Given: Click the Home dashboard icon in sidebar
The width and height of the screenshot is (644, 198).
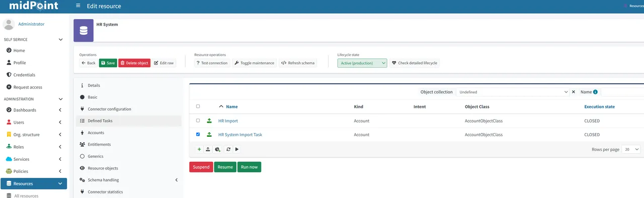Looking at the screenshot, I should (x=9, y=50).
